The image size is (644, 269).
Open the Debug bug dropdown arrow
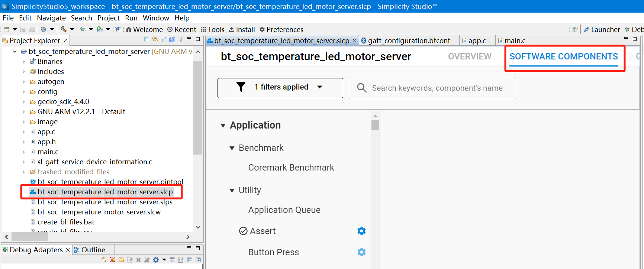[91, 29]
